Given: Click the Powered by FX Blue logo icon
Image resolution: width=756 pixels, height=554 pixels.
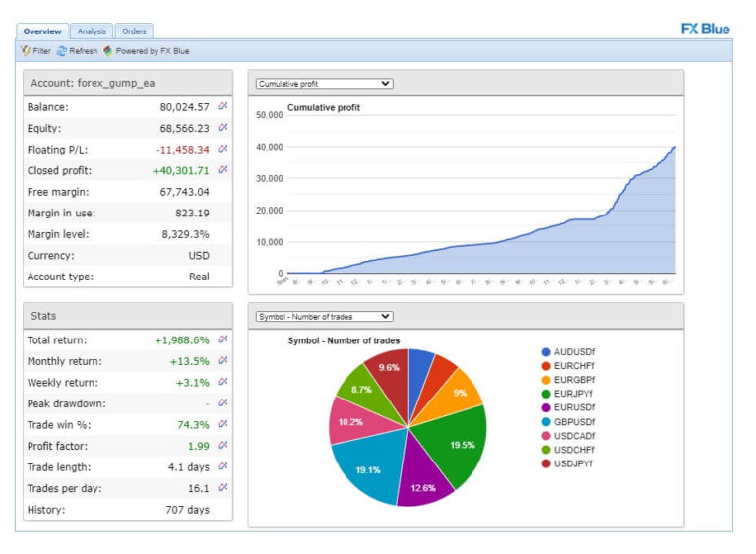Looking at the screenshot, I should point(108,50).
